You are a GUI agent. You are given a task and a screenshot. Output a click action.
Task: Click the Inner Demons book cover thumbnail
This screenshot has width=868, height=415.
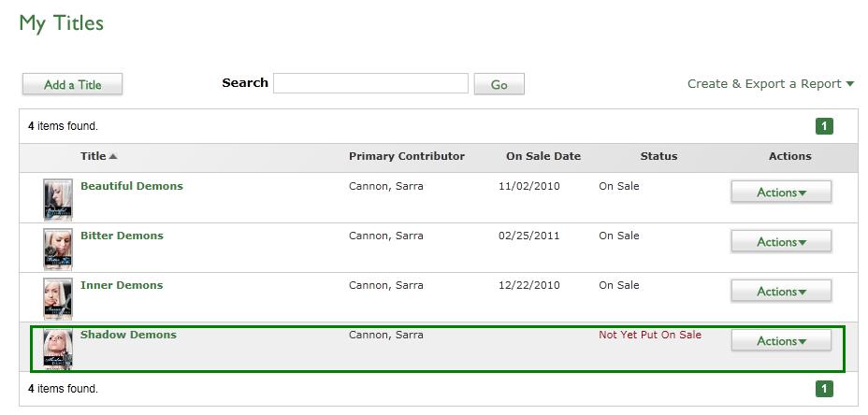pyautogui.click(x=57, y=297)
